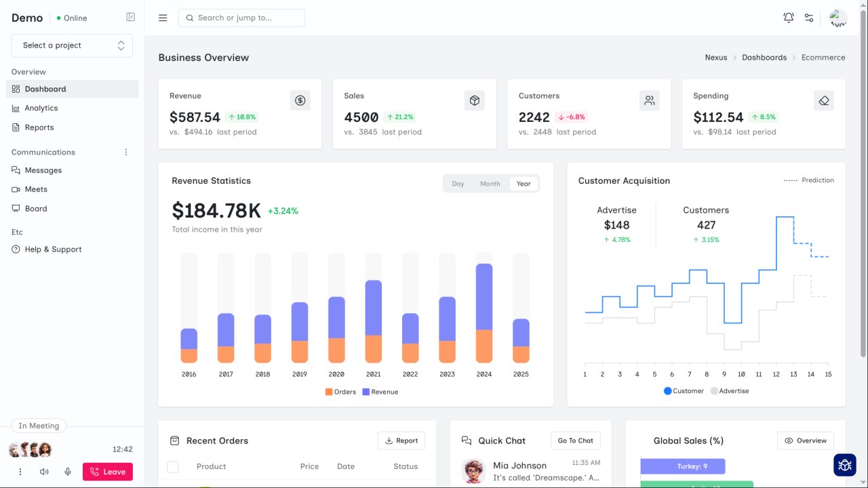This screenshot has height=488, width=868.
Task: Open the Communications overflow menu
Action: pos(125,152)
